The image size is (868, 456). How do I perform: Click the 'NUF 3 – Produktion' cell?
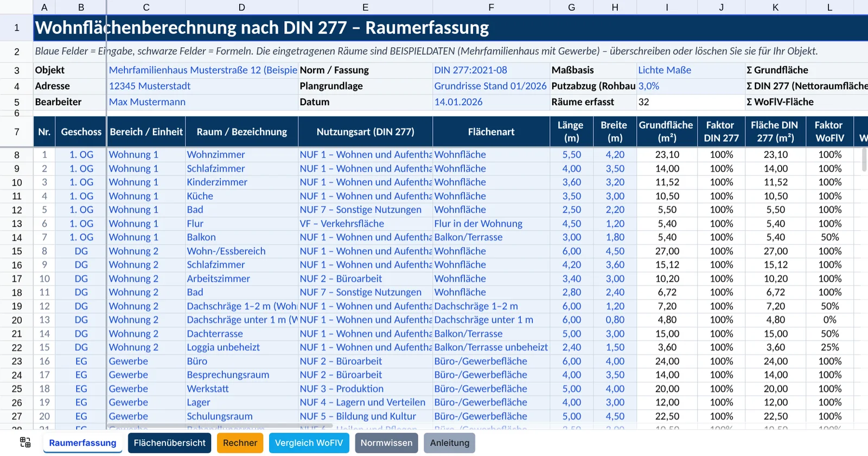(x=365, y=389)
